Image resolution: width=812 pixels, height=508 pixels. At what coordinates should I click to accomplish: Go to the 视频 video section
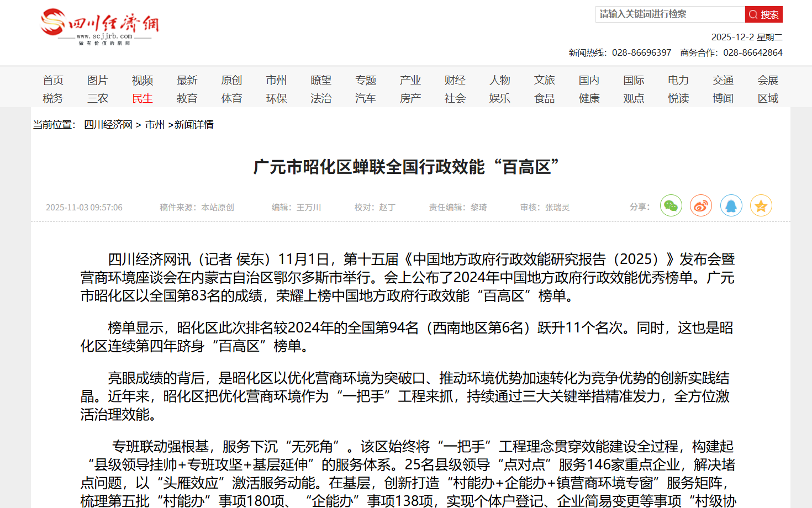pos(143,81)
